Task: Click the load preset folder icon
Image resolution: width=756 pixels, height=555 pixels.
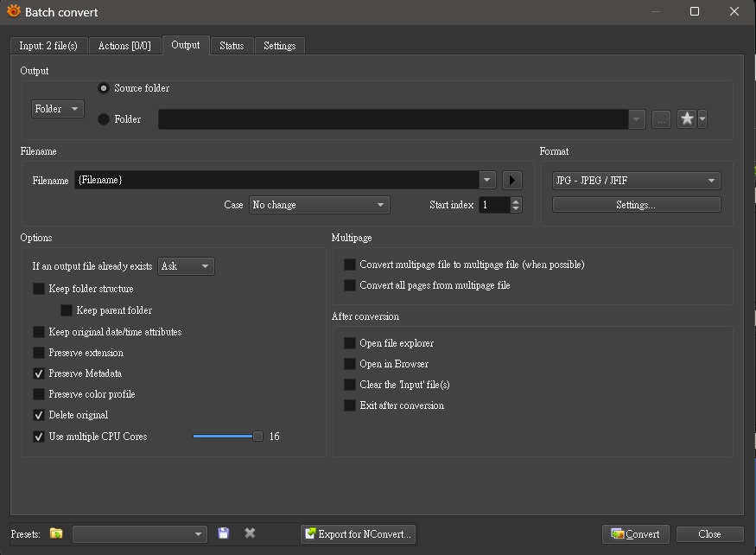Action: click(x=56, y=534)
